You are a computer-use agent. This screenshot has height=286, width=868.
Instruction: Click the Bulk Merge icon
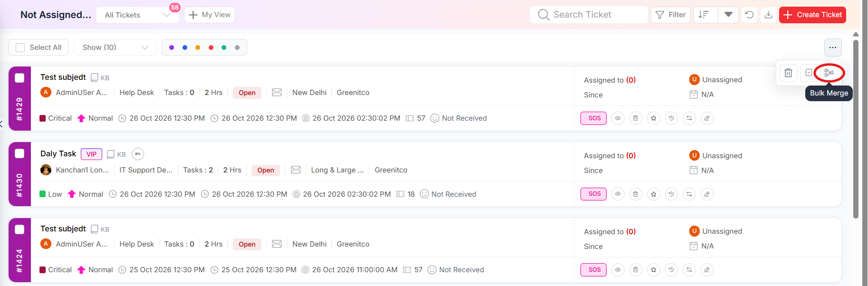click(x=829, y=73)
